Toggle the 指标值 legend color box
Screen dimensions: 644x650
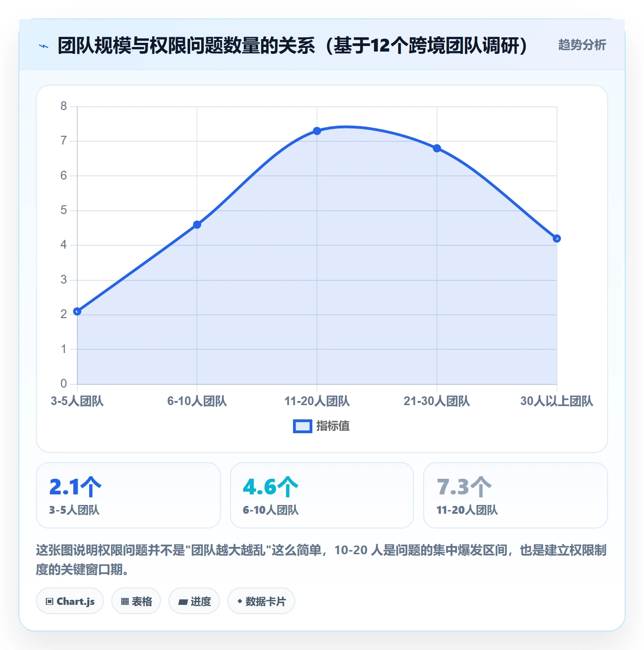pos(303,426)
